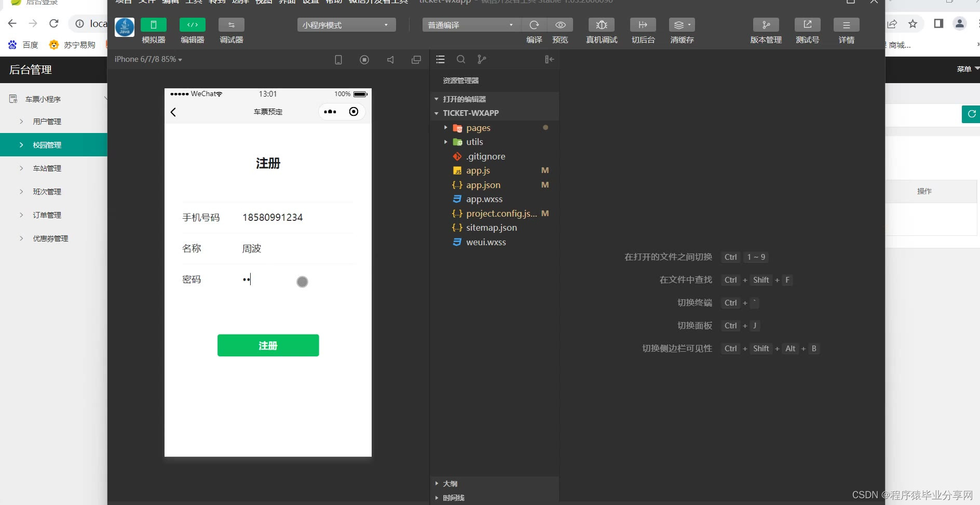Click the back arrow in simulator header
980x505 pixels.
click(173, 112)
